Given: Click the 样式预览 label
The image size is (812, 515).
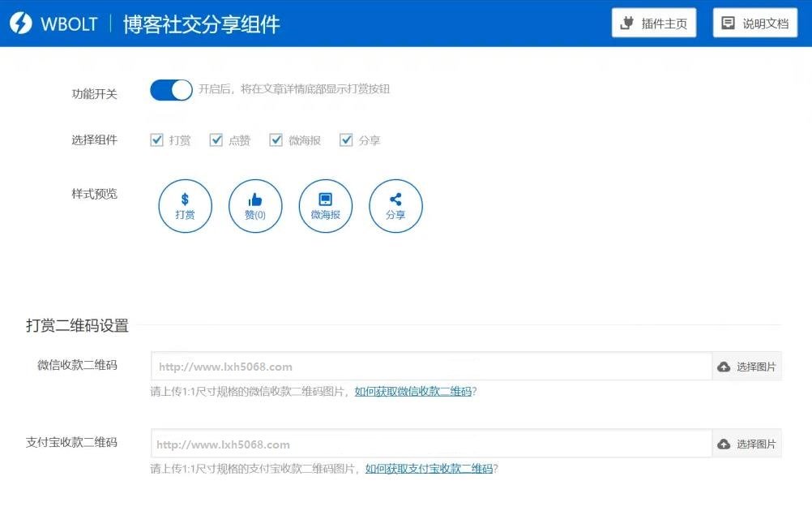Looking at the screenshot, I should point(94,194).
